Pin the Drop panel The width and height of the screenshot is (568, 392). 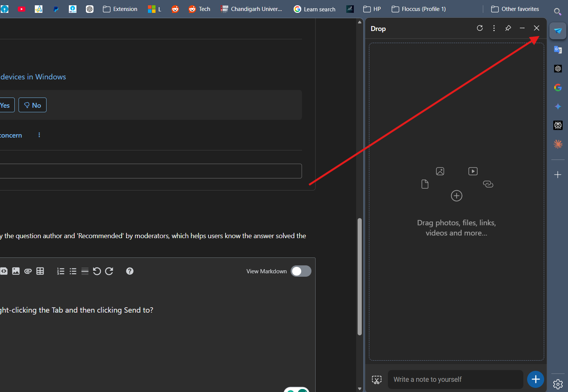pyautogui.click(x=508, y=28)
